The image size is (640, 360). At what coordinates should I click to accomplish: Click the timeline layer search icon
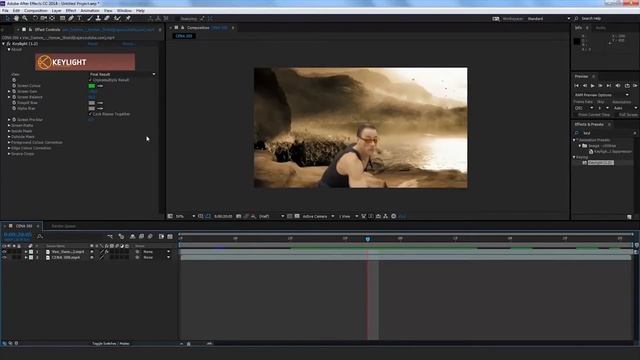pos(40,236)
